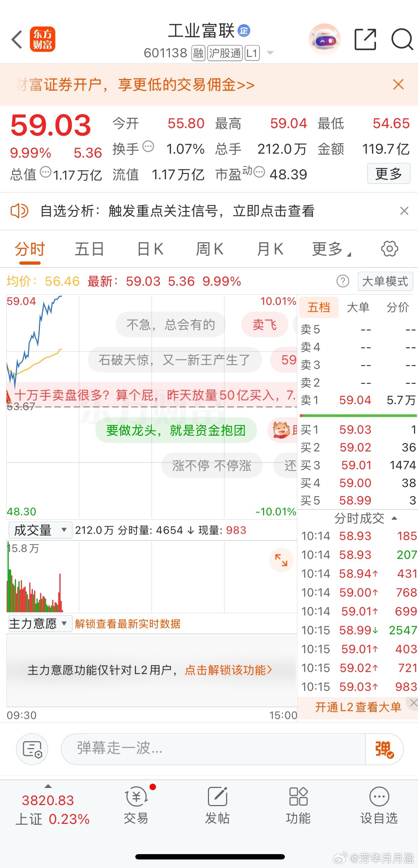The image size is (418, 868).
Task: Tap the 财富证券开户 commission banner link
Action: [135, 85]
